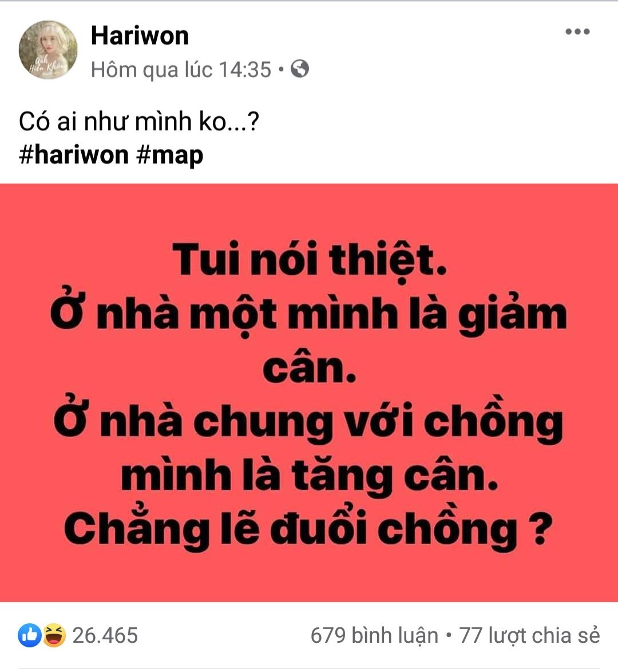Screen dimensions: 618x672
Task: Click the Haha laughing reaction icon
Action: (x=54, y=635)
